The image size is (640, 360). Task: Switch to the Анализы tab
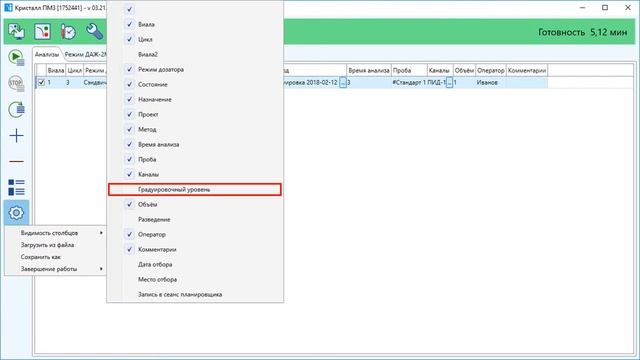[x=47, y=54]
